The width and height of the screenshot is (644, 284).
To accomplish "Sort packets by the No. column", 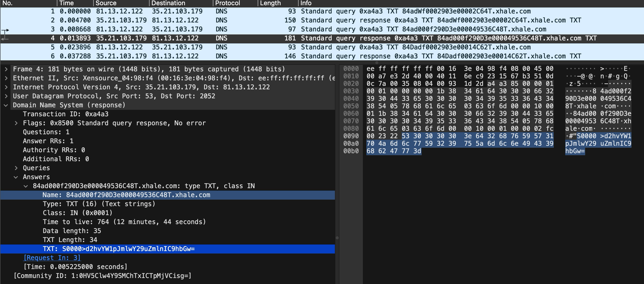I will 28,3.
